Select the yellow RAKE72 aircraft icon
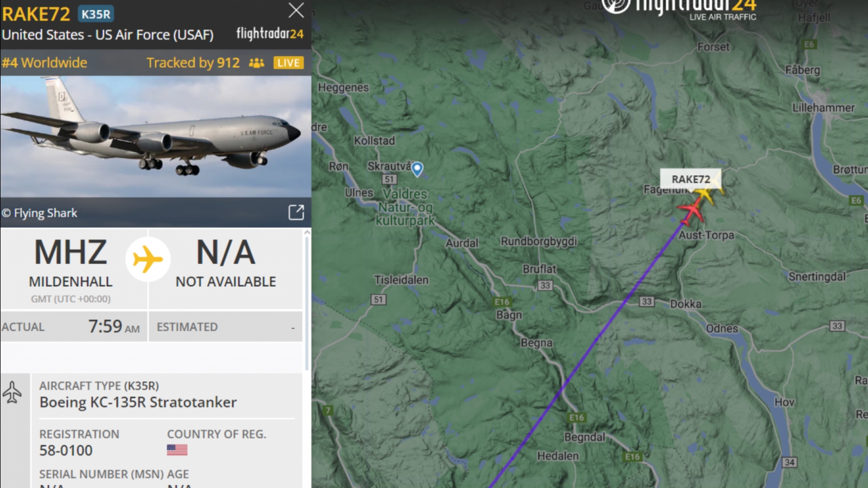Screen dimensions: 868x488 point(706,194)
